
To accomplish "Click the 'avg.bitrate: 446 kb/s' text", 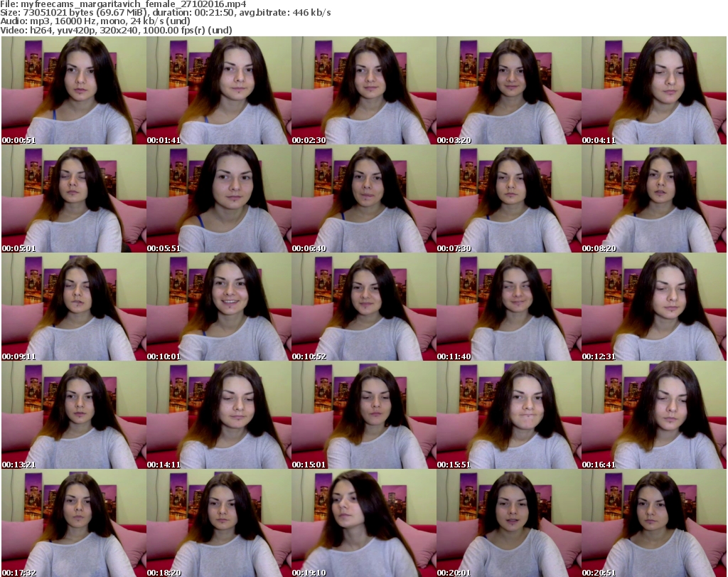I will pos(285,13).
